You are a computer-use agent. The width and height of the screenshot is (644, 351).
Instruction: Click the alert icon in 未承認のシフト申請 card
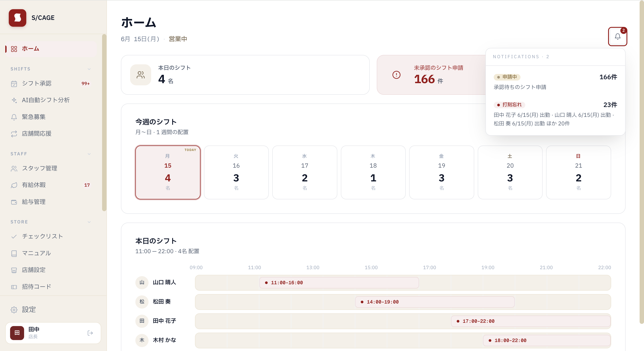pyautogui.click(x=396, y=75)
